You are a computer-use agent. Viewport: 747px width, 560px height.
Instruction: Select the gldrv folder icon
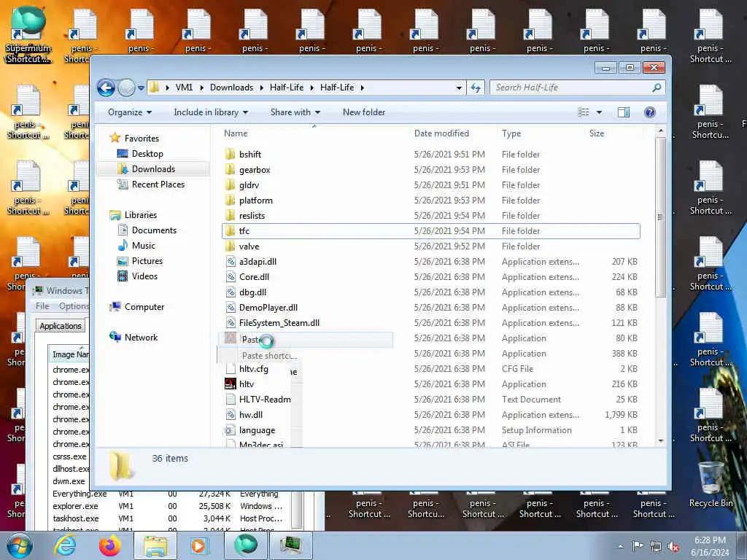[x=230, y=184]
